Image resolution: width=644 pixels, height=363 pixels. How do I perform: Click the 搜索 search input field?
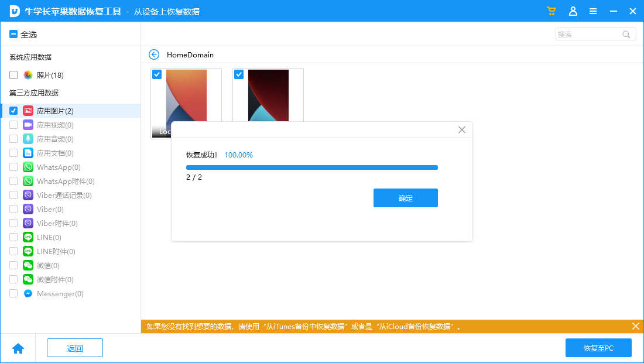tap(588, 34)
